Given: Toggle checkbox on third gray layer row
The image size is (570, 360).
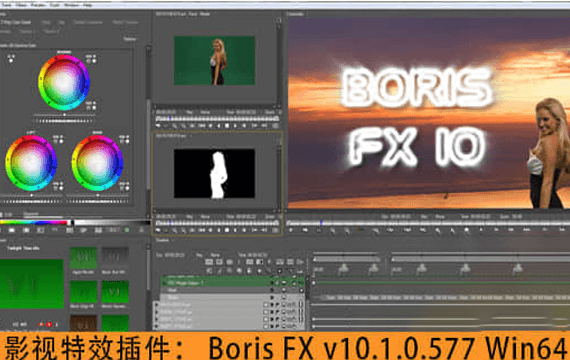Looking at the screenshot, I should coord(266,319).
